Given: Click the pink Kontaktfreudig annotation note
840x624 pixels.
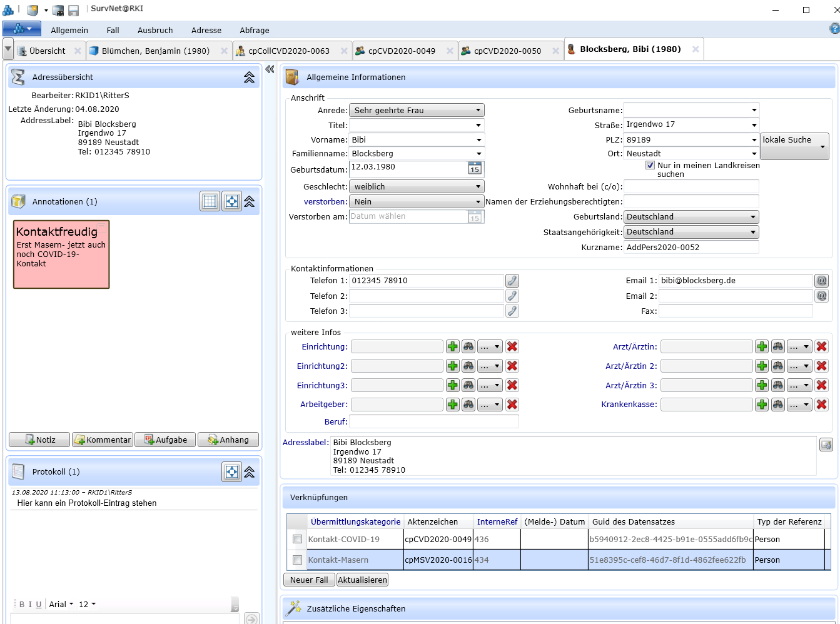Looking at the screenshot, I should click(x=61, y=254).
